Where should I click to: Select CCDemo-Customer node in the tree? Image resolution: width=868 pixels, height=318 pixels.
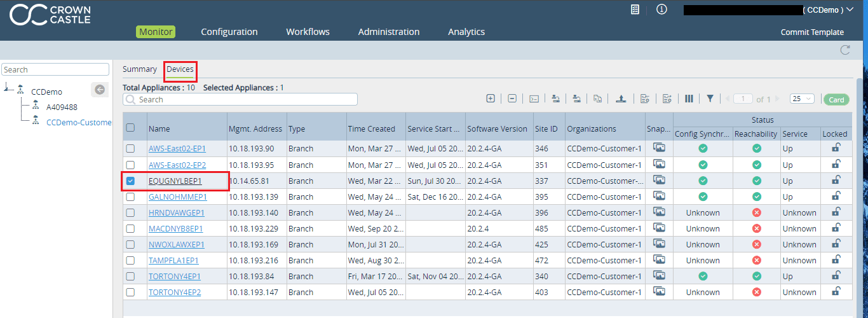tap(79, 122)
